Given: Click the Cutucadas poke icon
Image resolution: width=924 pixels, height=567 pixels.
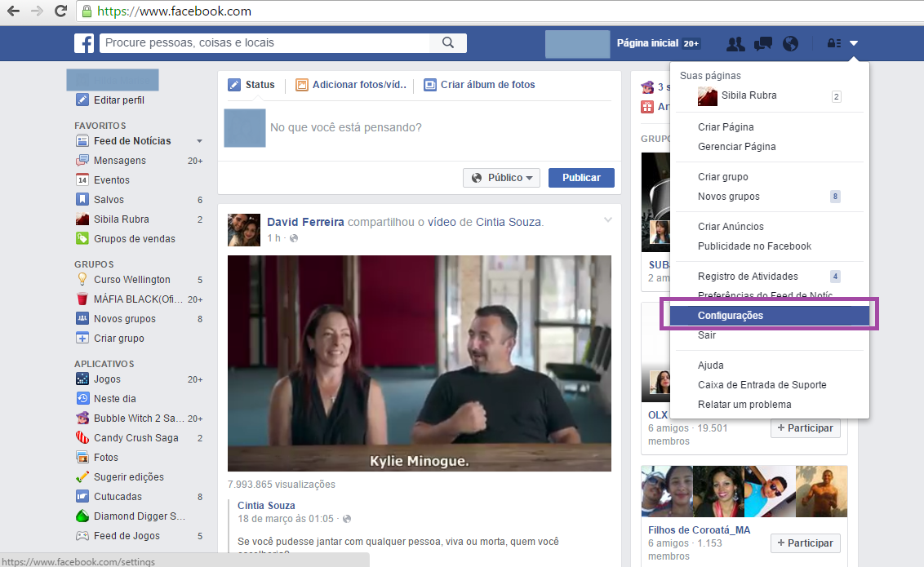Looking at the screenshot, I should click(x=82, y=496).
